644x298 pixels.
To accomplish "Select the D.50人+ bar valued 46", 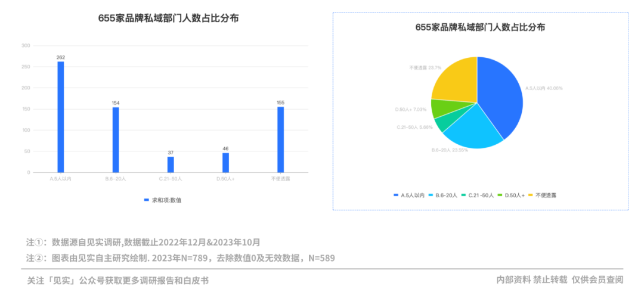I will click(x=225, y=163).
